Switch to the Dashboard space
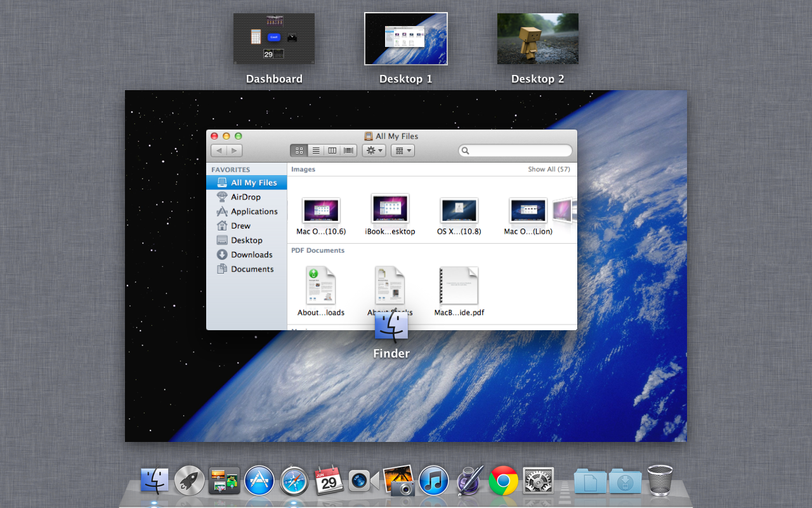This screenshot has width=812, height=508. pyautogui.click(x=274, y=39)
